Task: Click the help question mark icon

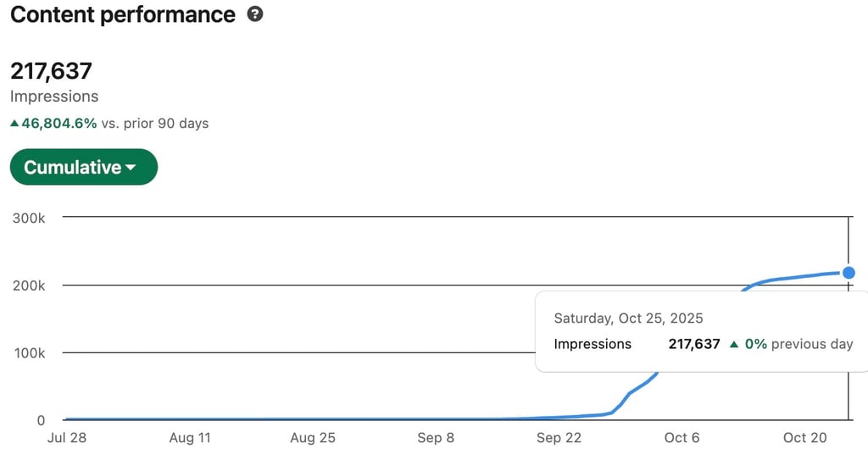Action: (255, 14)
